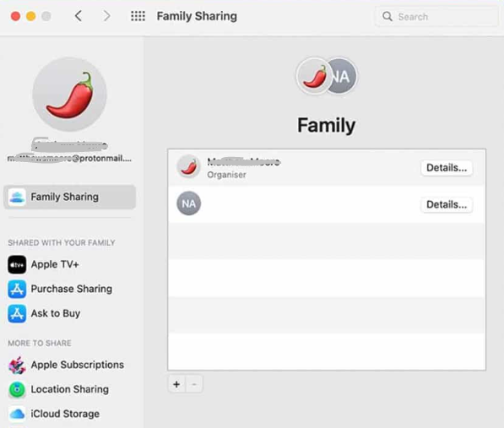
Task: Click the protonmail email address text
Action: tap(69, 159)
